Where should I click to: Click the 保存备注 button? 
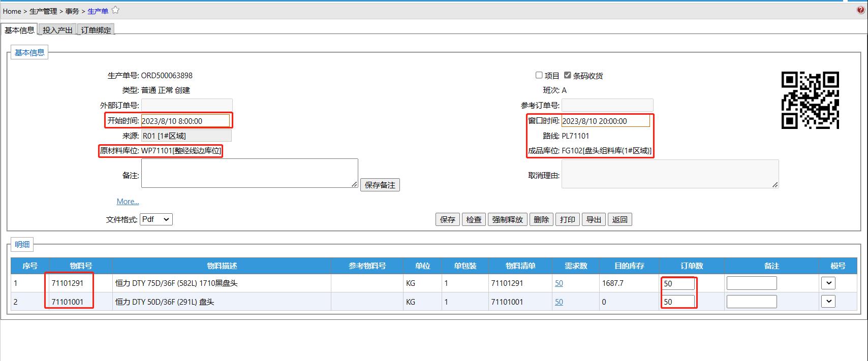[x=380, y=185]
